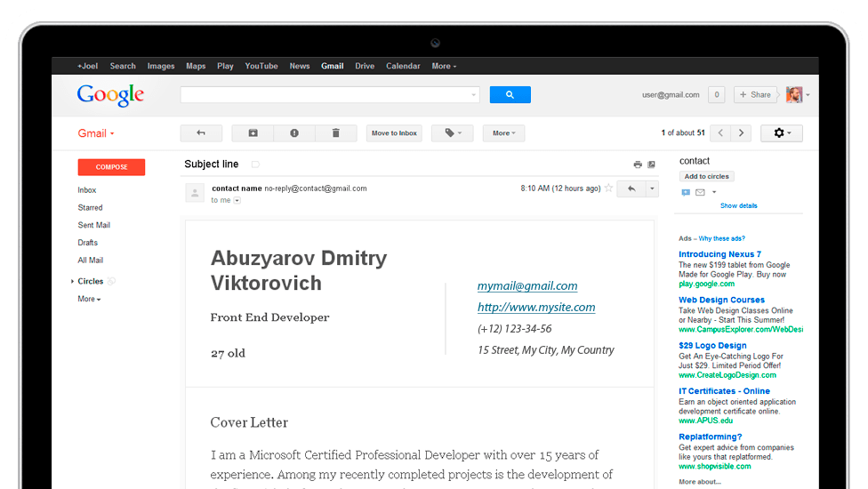Click mymail@gmail.com email link
This screenshot has height=489, width=868.
click(527, 286)
